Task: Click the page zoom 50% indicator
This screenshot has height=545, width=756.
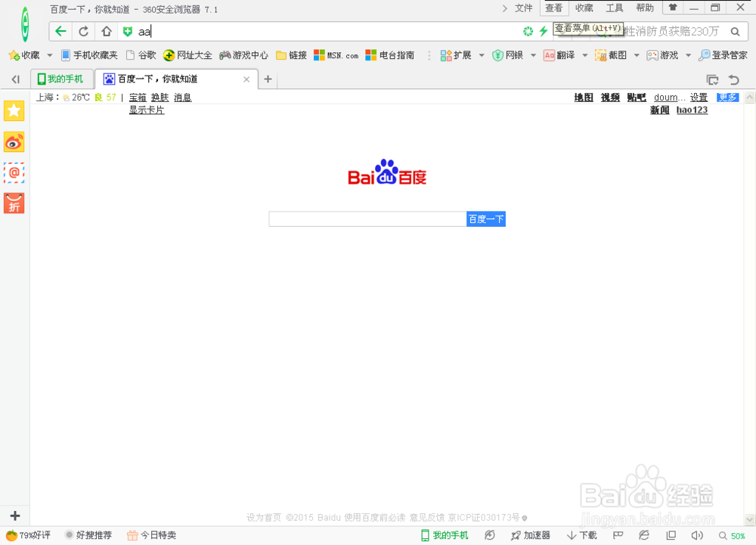Action: [733, 536]
